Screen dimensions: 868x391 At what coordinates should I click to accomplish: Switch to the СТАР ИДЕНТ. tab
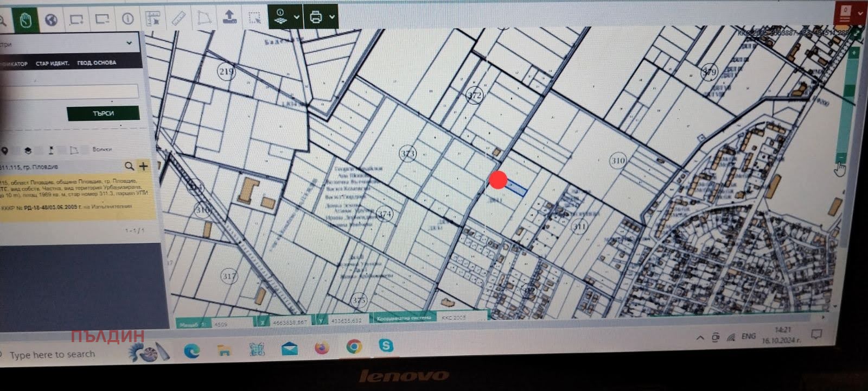[52, 64]
